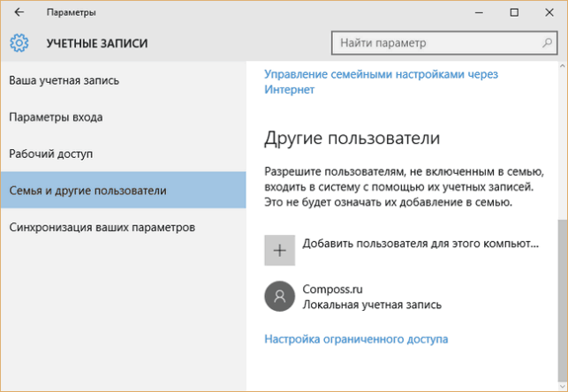Click the vertical scrollbar thumb
Viewport: 568px width, 392px height.
pyautogui.click(x=562, y=299)
